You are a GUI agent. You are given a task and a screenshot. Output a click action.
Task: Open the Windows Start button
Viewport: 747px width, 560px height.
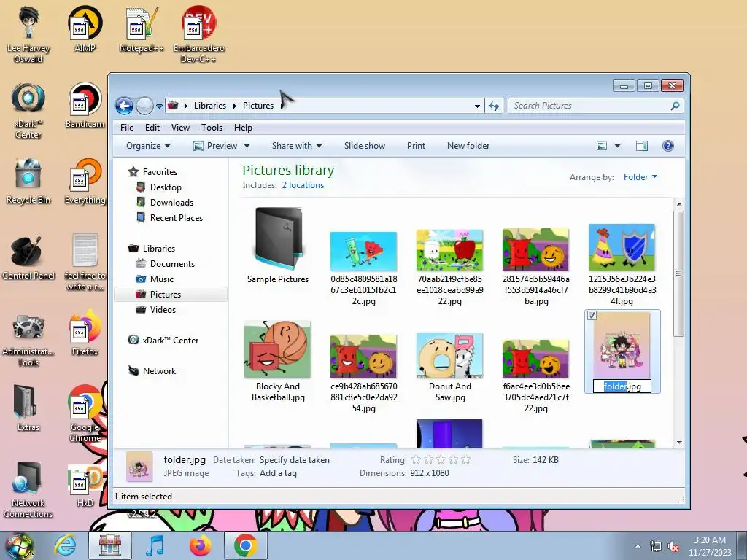coord(19,545)
